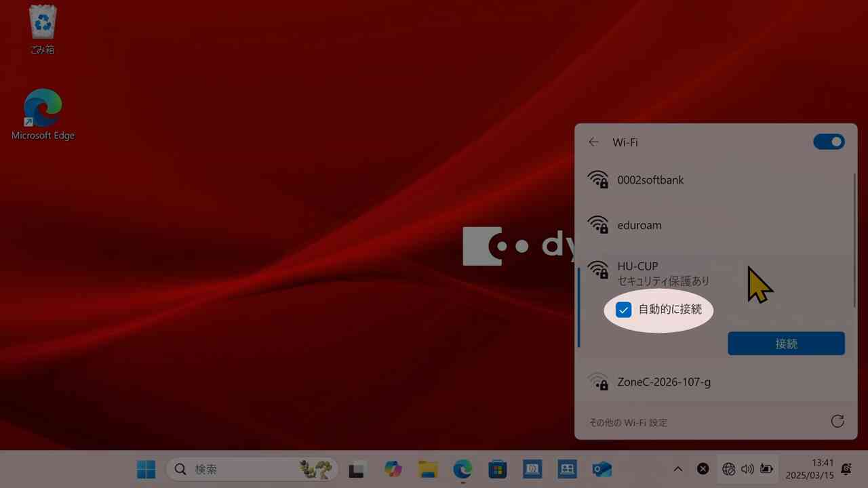
Task: Expand the eduroam network entry
Action: 712,225
